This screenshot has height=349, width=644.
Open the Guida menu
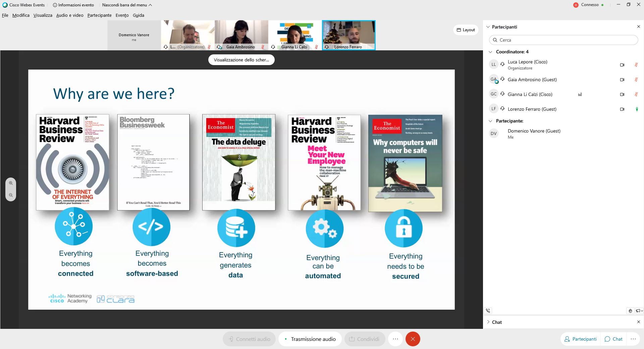(x=138, y=15)
